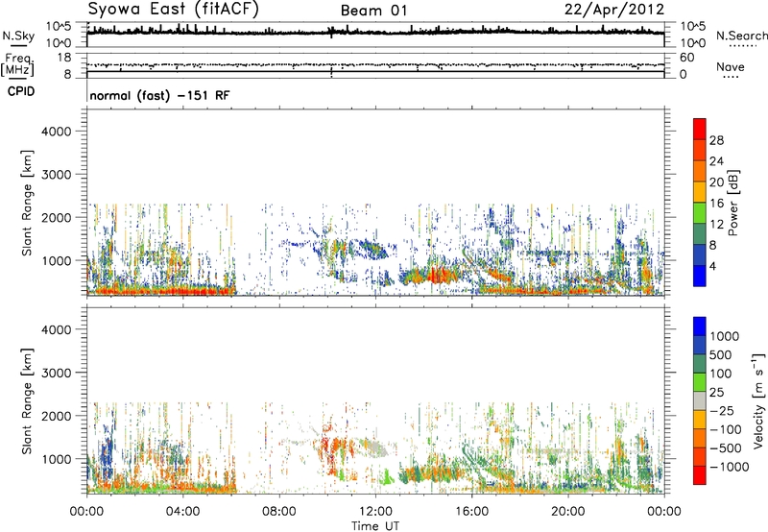768x532 pixels.
Task: Click the '08:00' time axis label
Action: 279,512
